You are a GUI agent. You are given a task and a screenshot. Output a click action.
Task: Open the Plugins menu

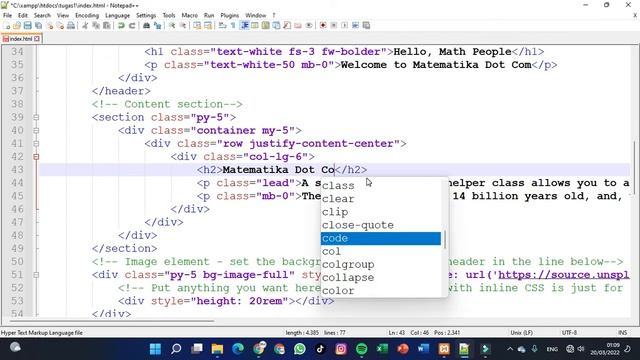[229, 16]
